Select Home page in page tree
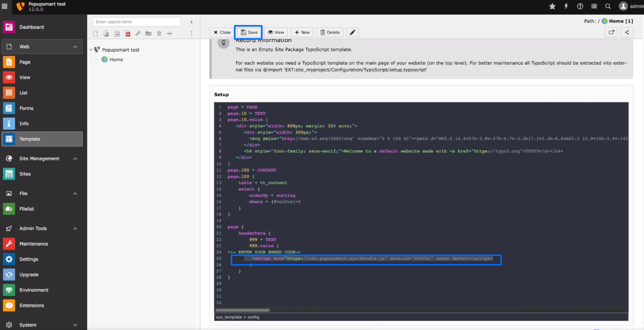 point(116,60)
